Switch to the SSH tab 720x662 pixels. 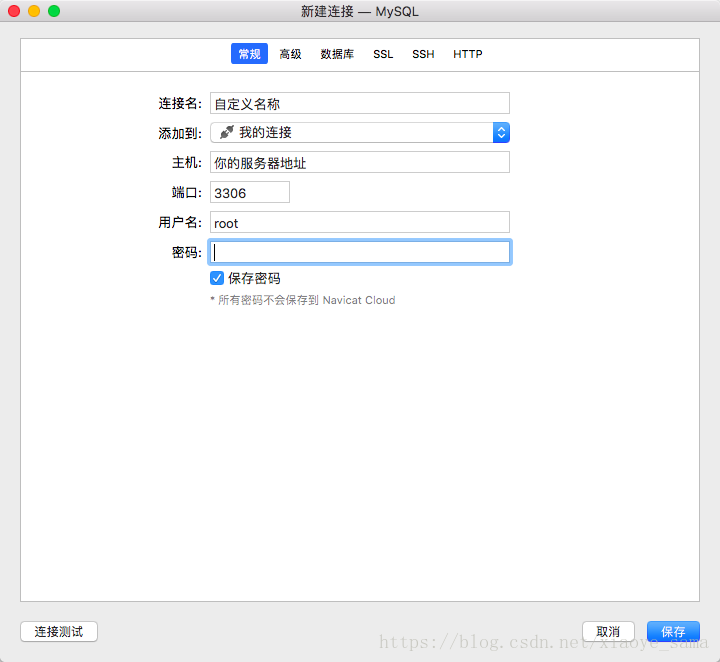423,54
